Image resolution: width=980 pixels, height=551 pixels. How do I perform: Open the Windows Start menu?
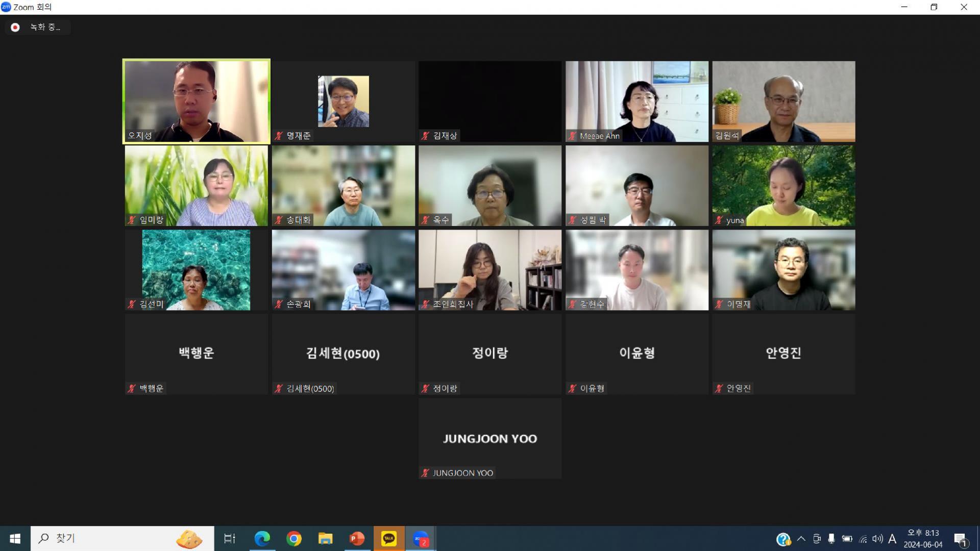pos(15,538)
